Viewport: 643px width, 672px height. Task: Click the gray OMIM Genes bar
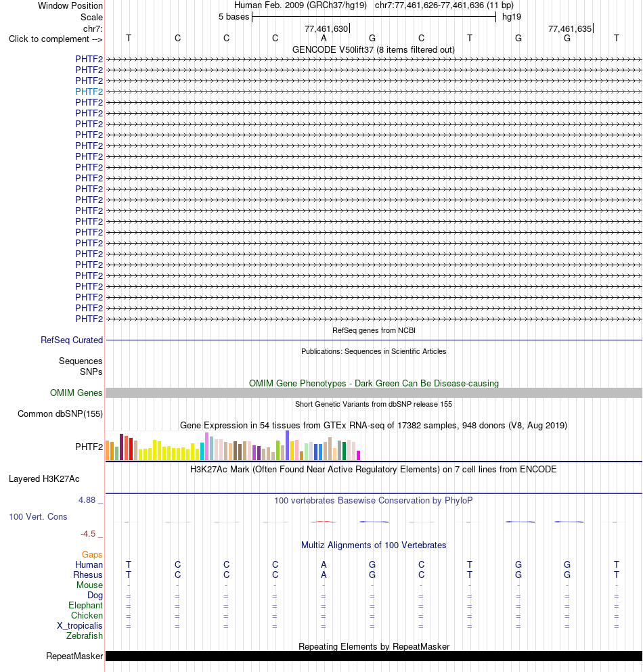(374, 393)
